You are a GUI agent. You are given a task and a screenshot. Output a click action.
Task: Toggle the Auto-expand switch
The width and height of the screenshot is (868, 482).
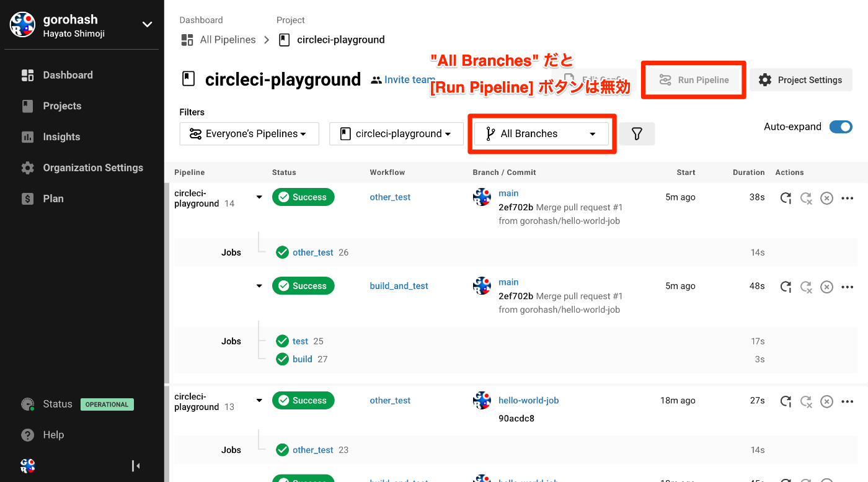click(x=841, y=127)
